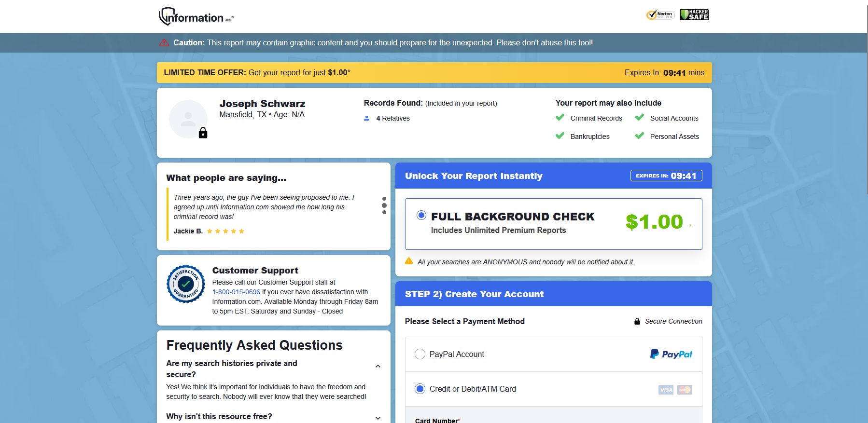
Task: Click the Information.com logo
Action: [x=196, y=16]
